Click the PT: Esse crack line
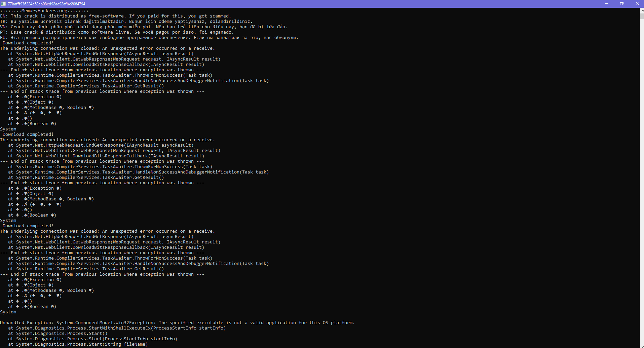The width and height of the screenshot is (644, 348). tap(117, 32)
